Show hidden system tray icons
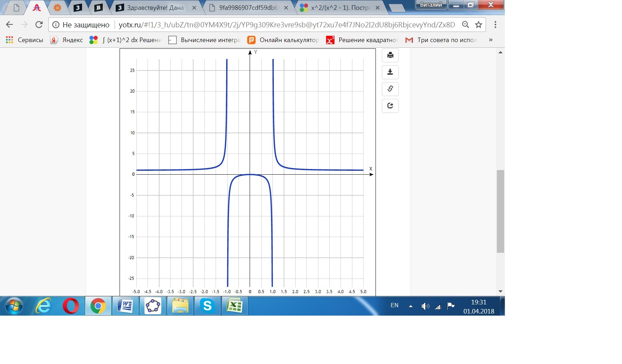 click(x=411, y=306)
